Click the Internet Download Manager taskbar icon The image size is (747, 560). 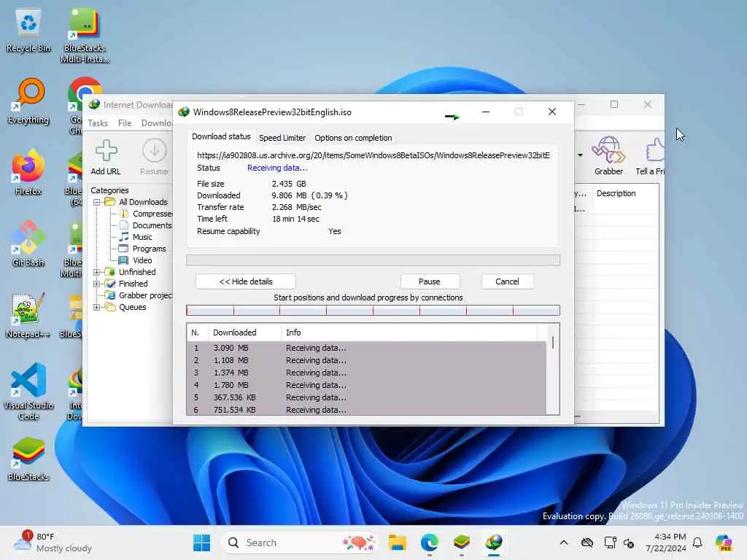point(494,542)
